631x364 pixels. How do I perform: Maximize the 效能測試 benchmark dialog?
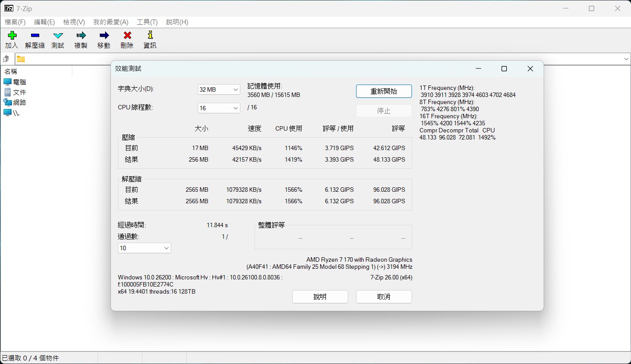(x=504, y=69)
